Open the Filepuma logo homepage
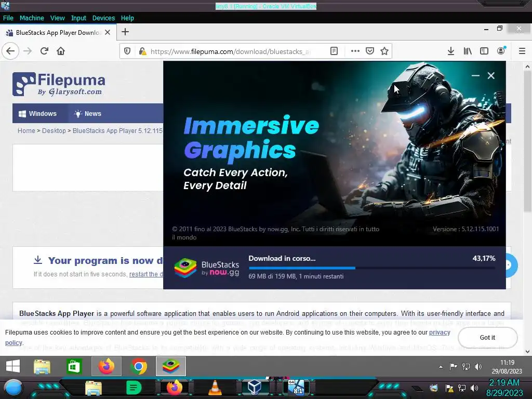The width and height of the screenshot is (532, 399). [x=59, y=84]
